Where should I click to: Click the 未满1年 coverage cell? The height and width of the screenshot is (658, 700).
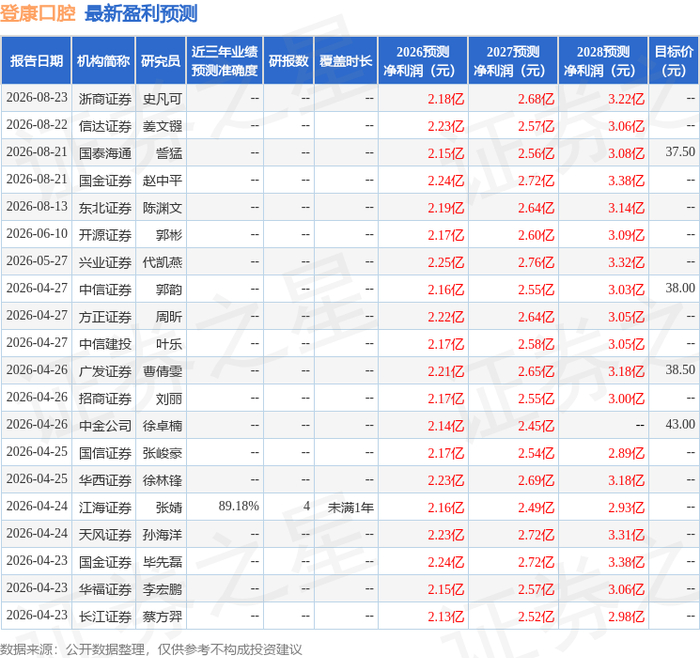point(350,507)
